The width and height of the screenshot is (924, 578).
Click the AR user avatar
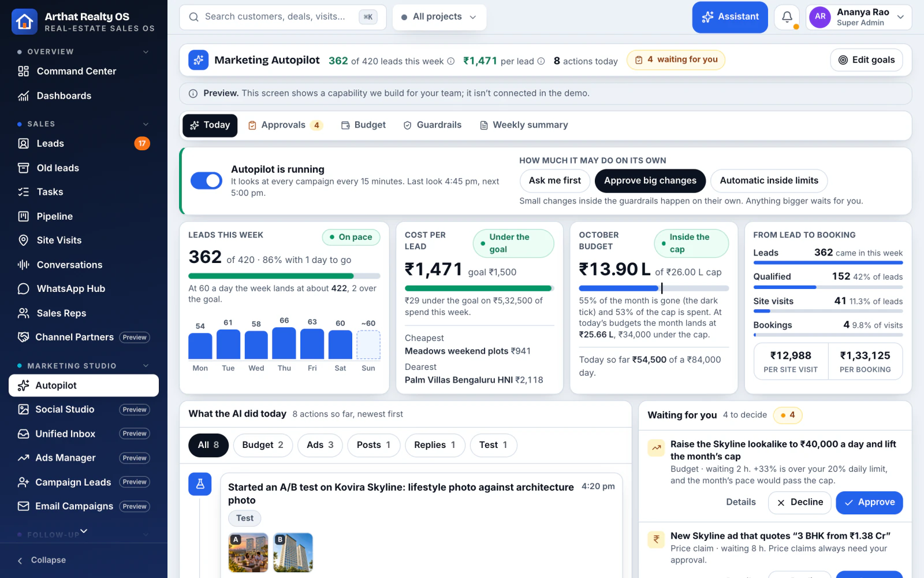click(820, 17)
